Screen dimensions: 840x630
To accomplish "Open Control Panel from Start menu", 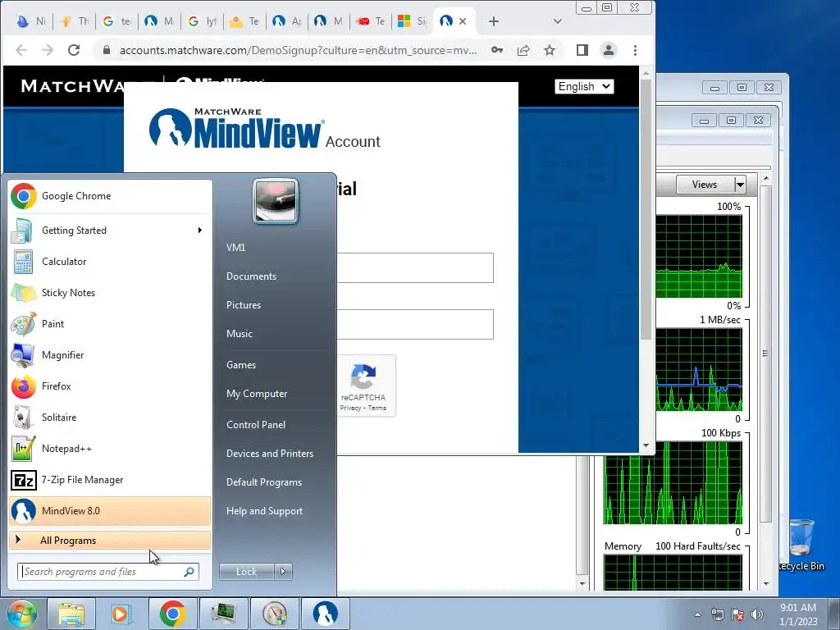I will (x=256, y=425).
